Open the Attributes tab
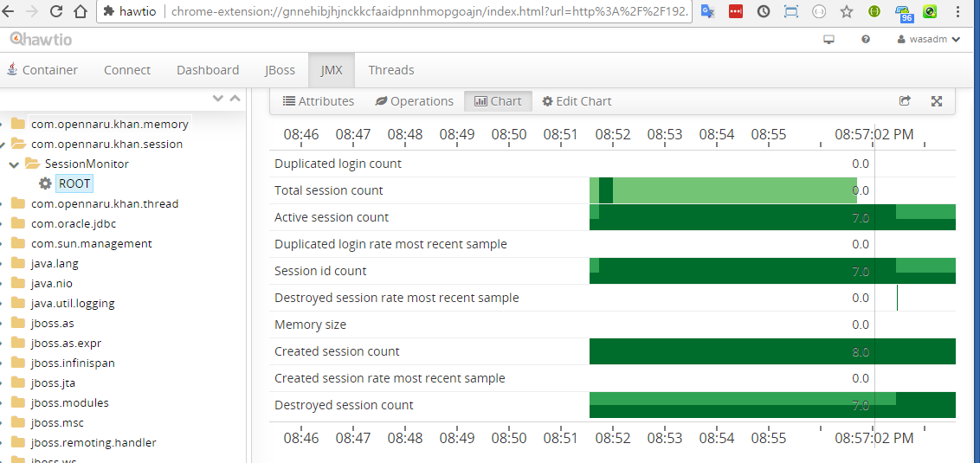 (319, 101)
